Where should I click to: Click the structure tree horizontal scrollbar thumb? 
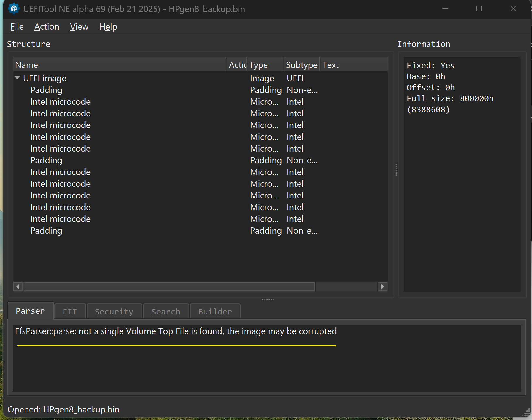(169, 286)
